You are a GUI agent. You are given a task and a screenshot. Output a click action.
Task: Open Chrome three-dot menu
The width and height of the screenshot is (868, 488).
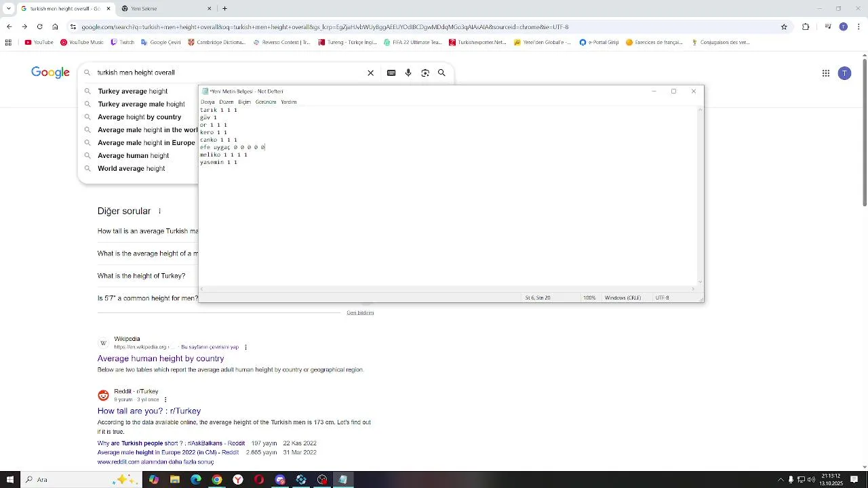[859, 27]
